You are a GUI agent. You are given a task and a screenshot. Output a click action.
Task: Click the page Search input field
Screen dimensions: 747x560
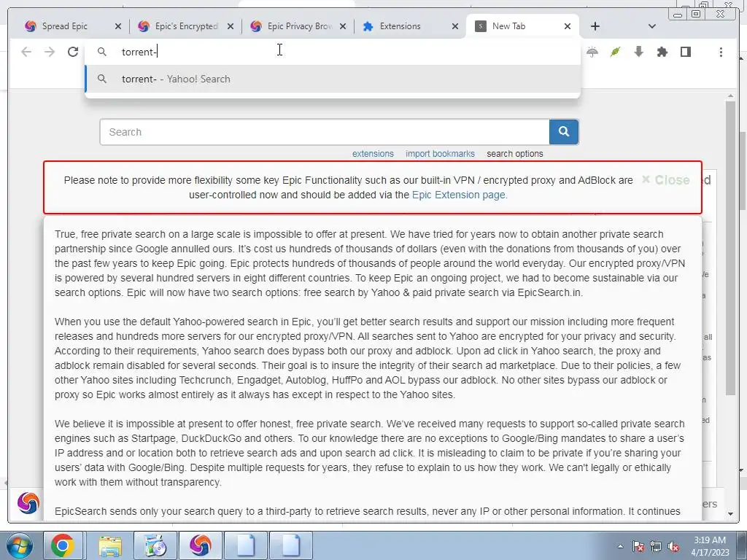coord(325,132)
